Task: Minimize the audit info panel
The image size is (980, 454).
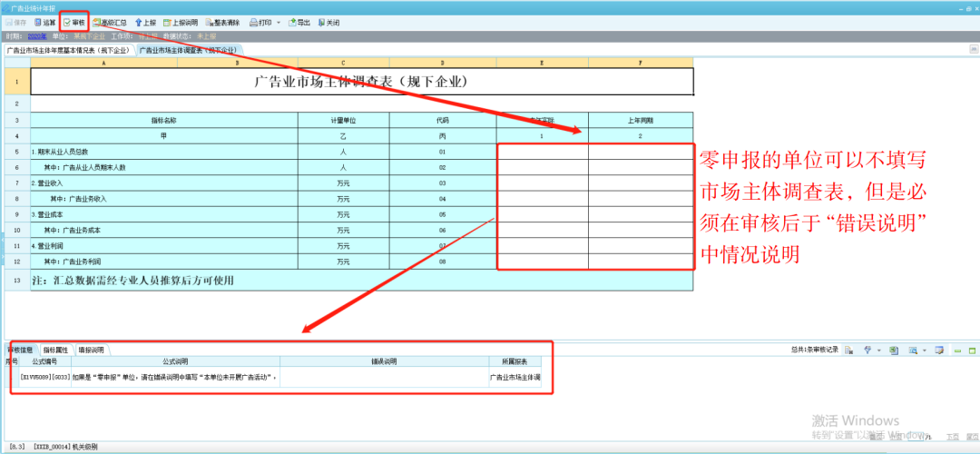Action: tap(957, 350)
